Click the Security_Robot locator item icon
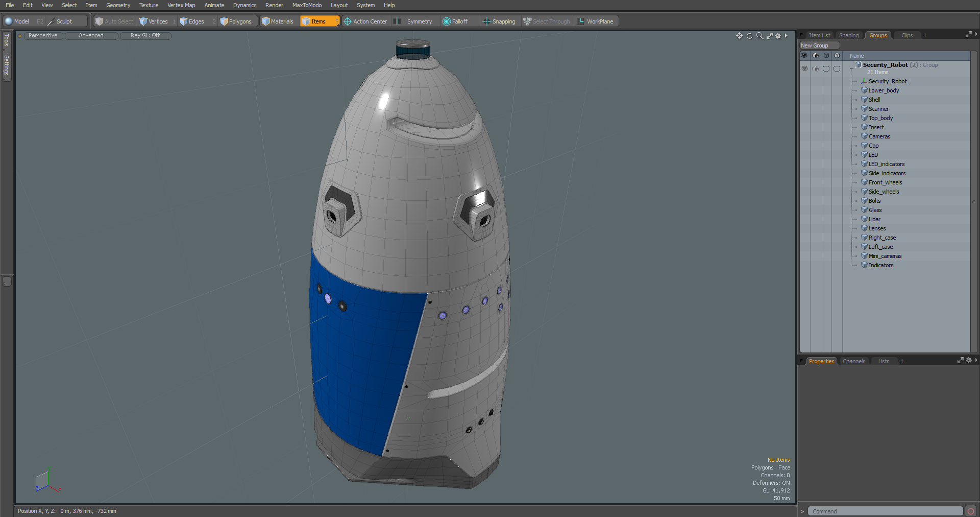The width and height of the screenshot is (980, 517). click(864, 81)
